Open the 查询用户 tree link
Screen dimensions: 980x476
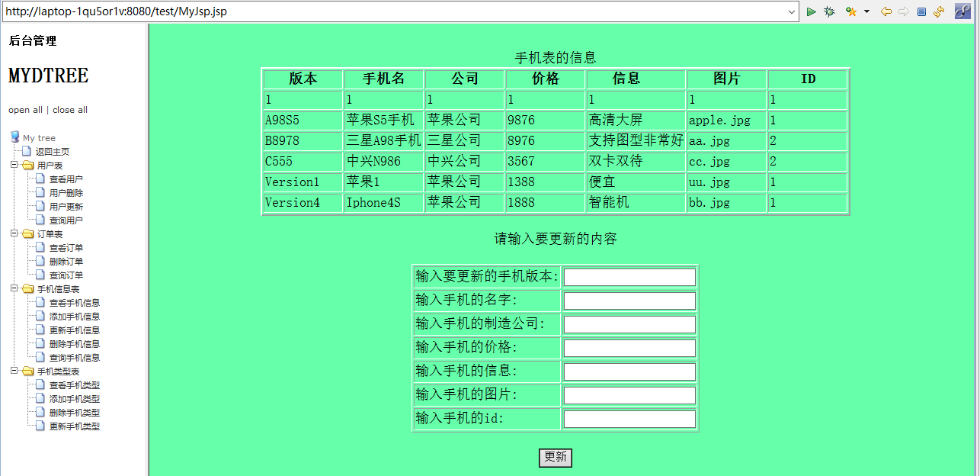[x=66, y=220]
